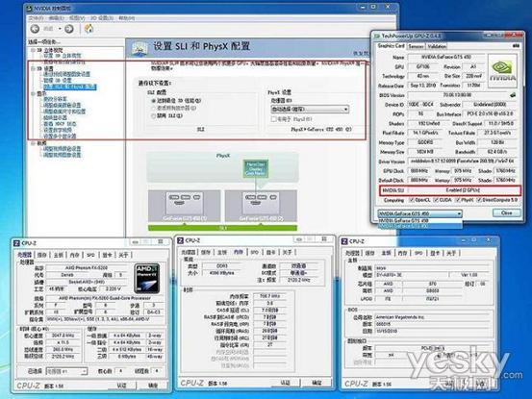Click the middle CPU-Z window title icon
Viewport: 532px width, 399px height.
pyautogui.click(x=181, y=240)
